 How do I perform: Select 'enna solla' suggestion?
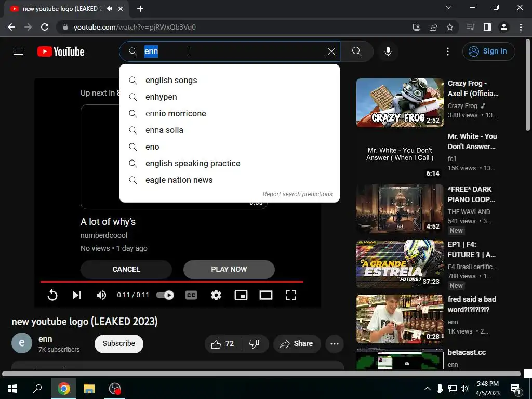(229, 130)
